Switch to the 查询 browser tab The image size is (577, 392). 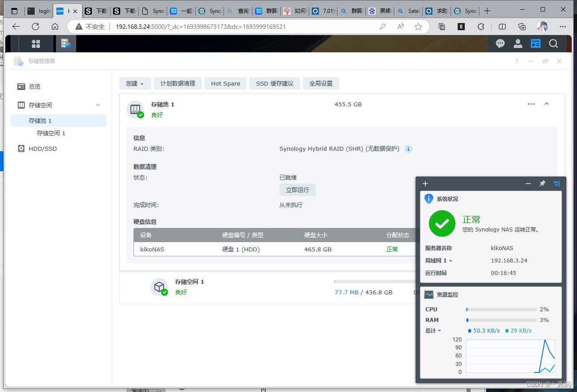pyautogui.click(x=238, y=11)
